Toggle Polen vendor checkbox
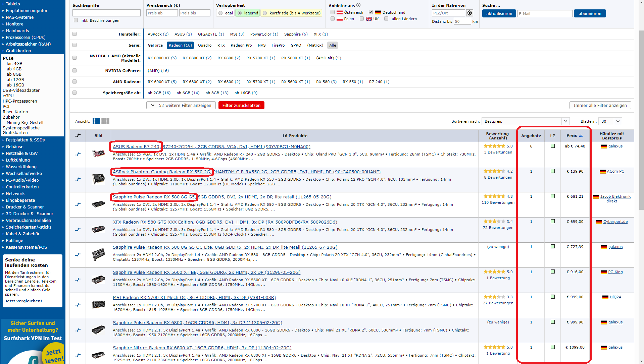 point(333,18)
